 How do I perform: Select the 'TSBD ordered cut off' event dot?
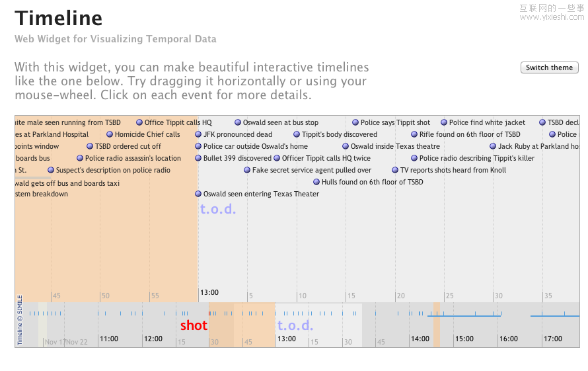[x=90, y=146]
